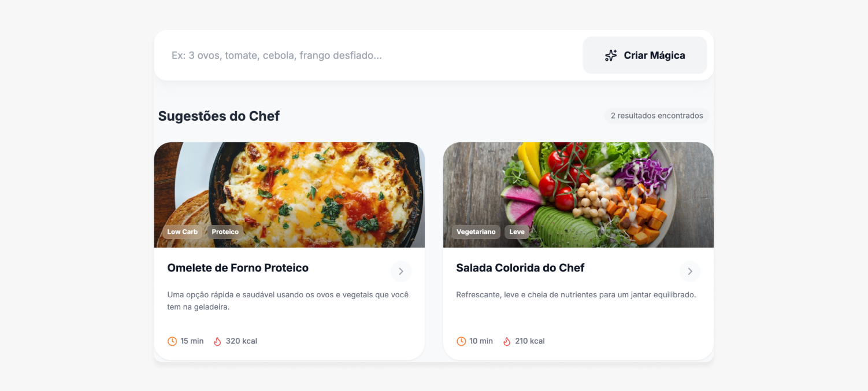Click the clock icon showing 10 min

tap(461, 341)
